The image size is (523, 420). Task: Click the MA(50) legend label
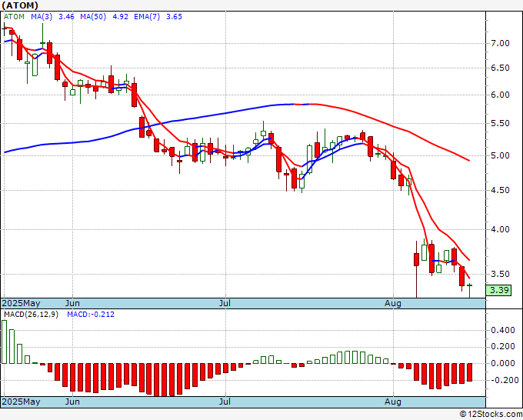(93, 17)
